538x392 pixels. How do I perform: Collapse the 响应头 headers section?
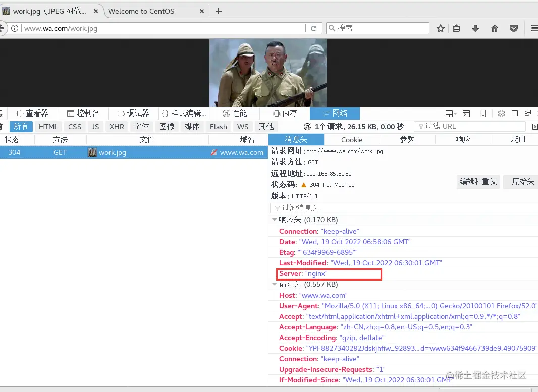[275, 219]
